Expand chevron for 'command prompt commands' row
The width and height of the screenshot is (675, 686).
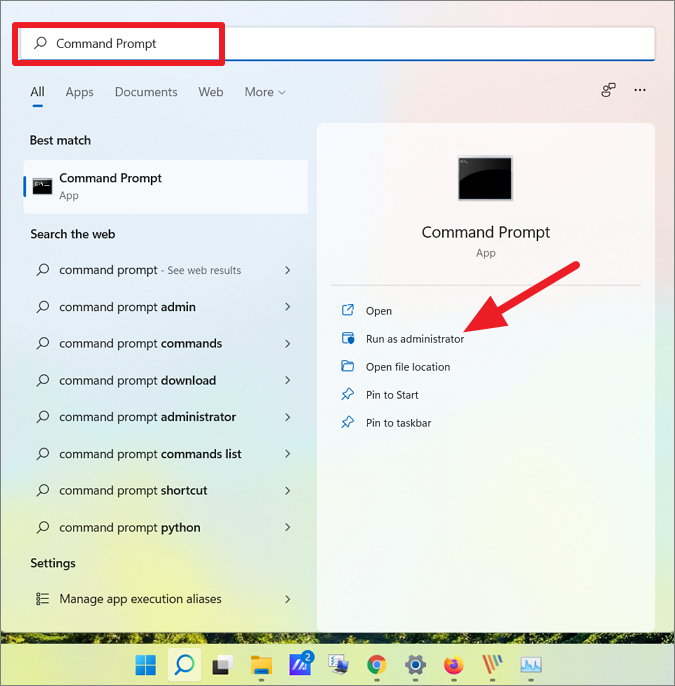tap(288, 344)
